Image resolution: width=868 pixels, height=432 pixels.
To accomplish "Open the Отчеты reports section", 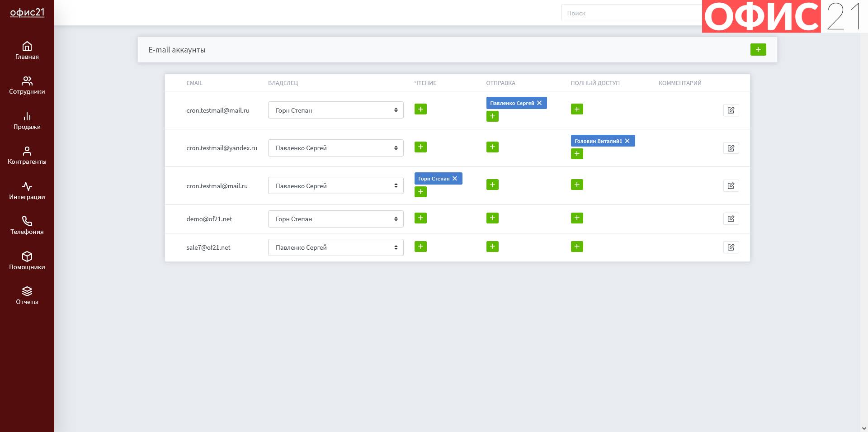I will point(27,296).
